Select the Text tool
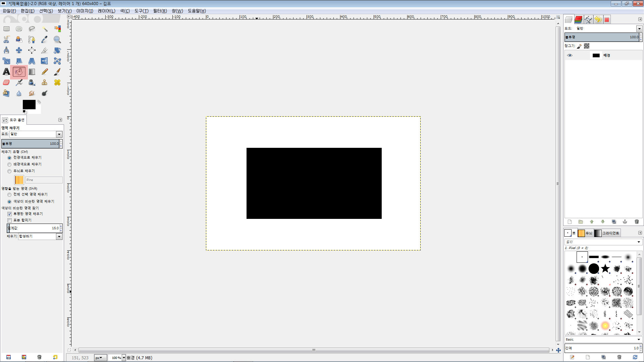The width and height of the screenshot is (644, 362). (x=6, y=72)
